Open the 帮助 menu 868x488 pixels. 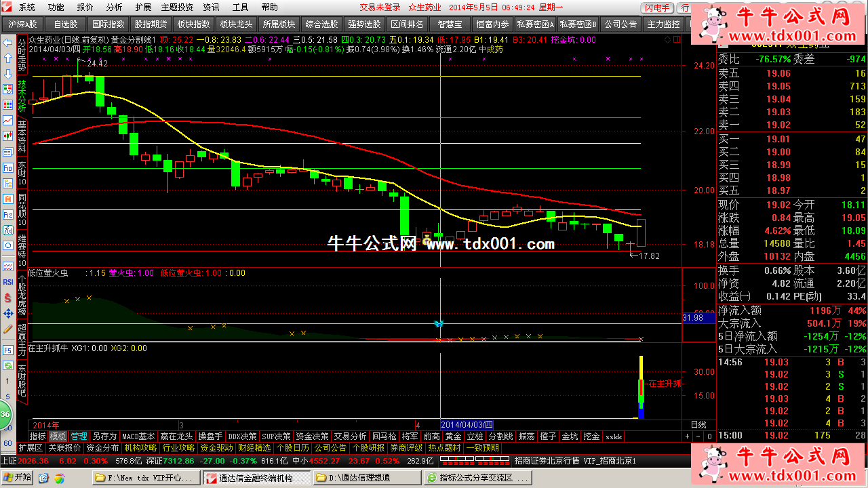pos(269,7)
